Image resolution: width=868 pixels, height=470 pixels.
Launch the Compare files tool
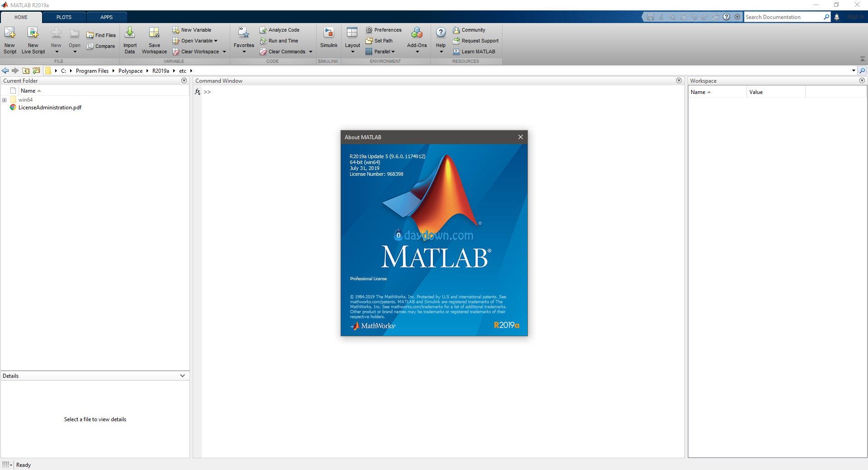pos(101,46)
